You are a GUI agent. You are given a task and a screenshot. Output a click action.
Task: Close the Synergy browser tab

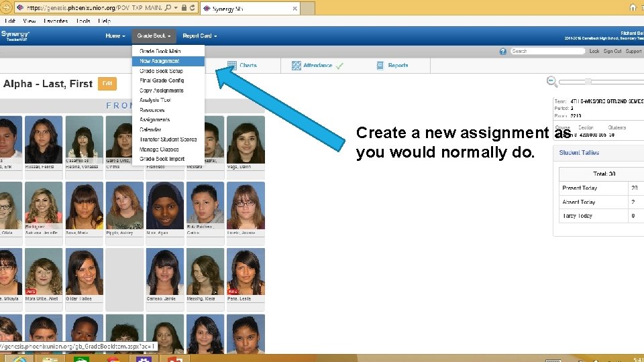(x=295, y=9)
